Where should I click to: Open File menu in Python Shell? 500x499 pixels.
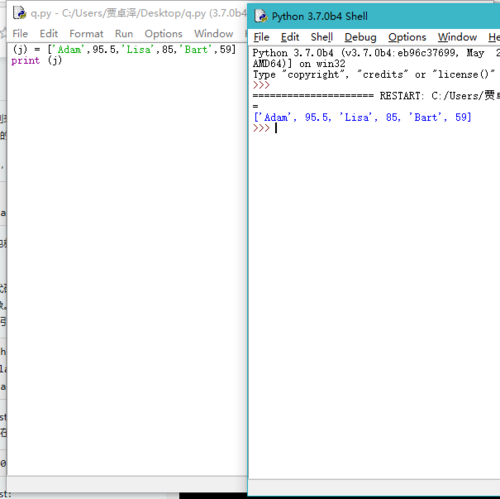(x=261, y=37)
